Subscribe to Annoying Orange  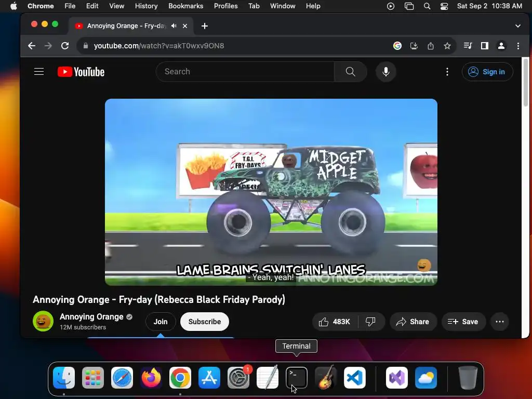click(205, 322)
